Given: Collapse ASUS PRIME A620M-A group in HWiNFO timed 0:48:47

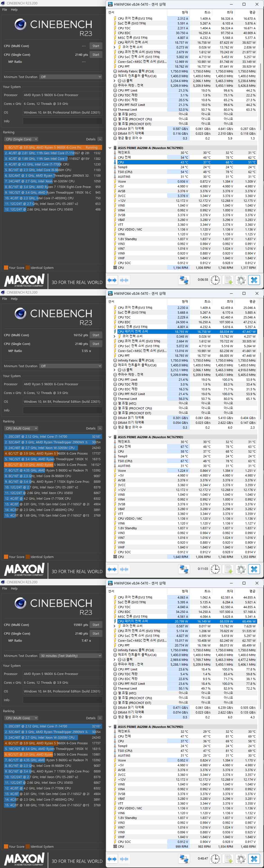Looking at the screenshot, I should click(x=110, y=727).
